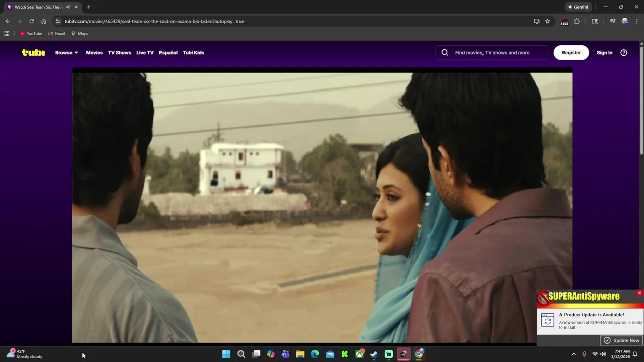
Task: Open Windows taskbar search
Action: [x=241, y=354]
